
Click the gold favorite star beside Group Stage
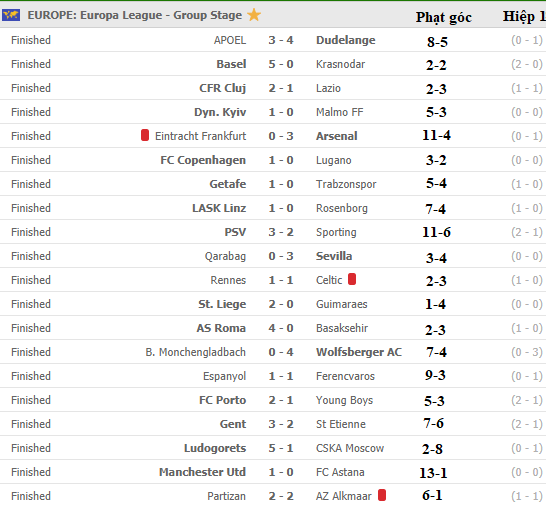(x=254, y=15)
